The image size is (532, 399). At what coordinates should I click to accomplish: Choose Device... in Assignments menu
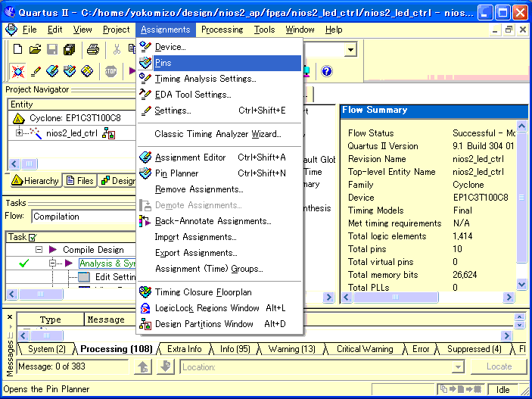[x=219, y=47]
